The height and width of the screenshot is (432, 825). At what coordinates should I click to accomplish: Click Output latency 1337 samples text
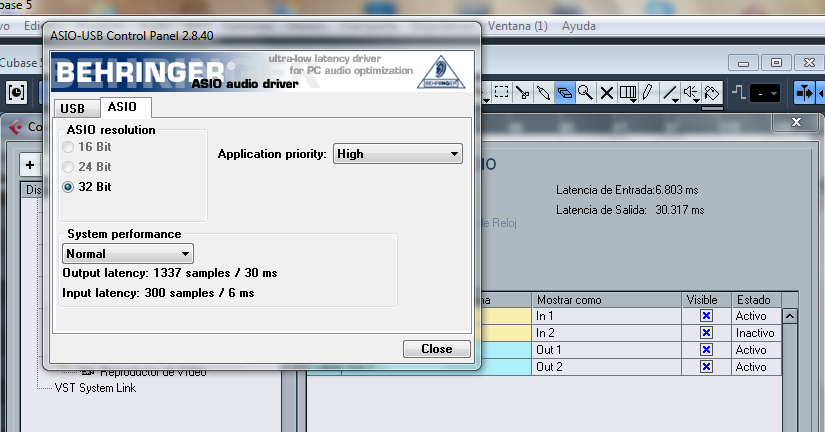click(x=169, y=273)
